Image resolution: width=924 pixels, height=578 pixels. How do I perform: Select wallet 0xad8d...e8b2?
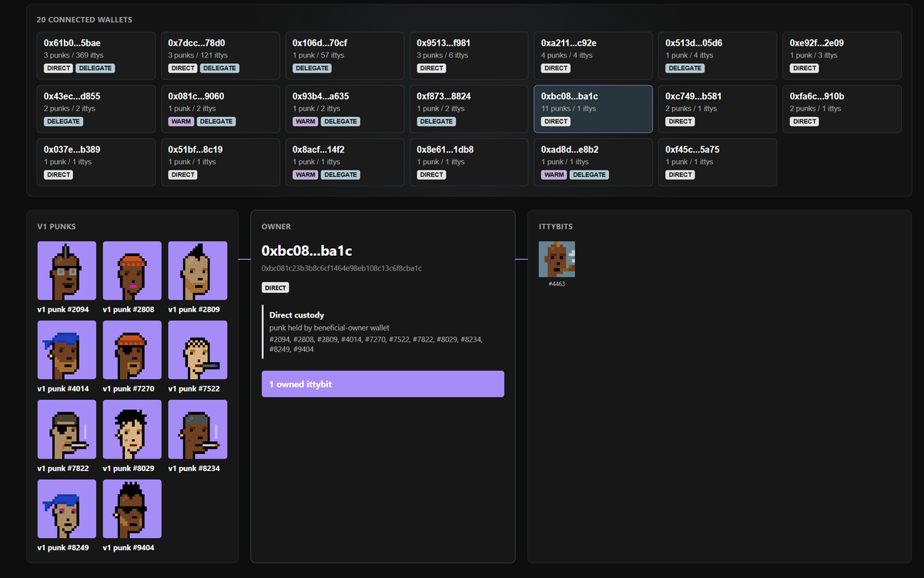594,162
